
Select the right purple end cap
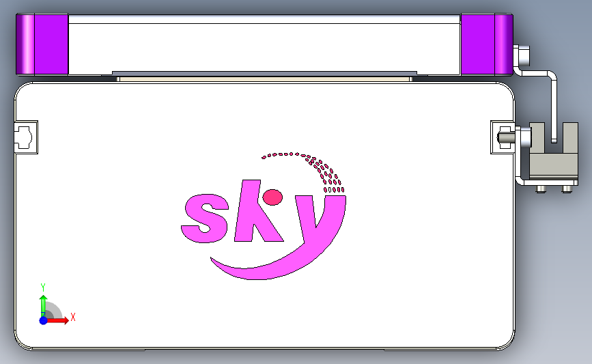487,44
